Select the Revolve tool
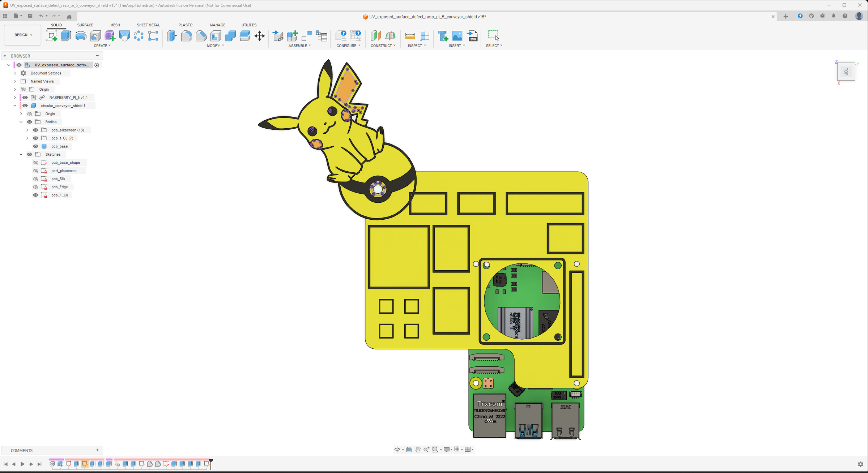Viewport: 868px width, 473px height. (x=81, y=36)
